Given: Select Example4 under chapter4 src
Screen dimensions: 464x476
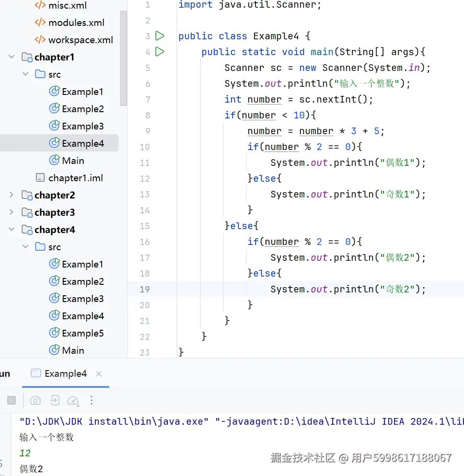Looking at the screenshot, I should 77,316.
